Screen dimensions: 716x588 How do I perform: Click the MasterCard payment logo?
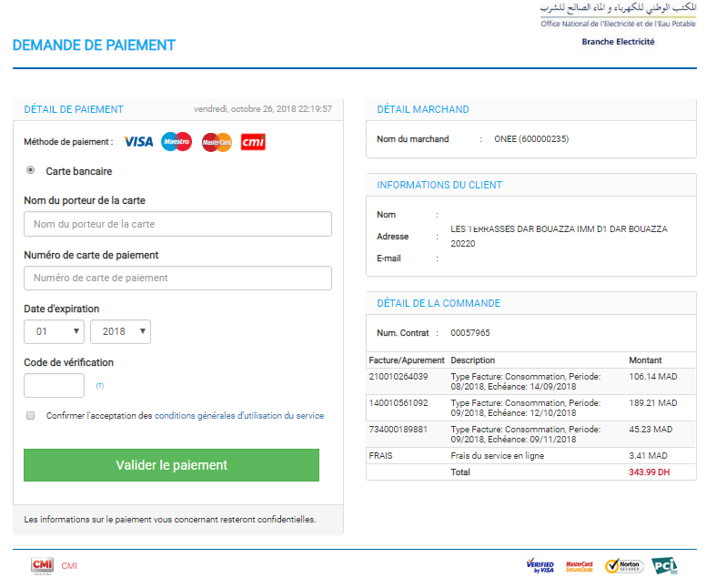coord(217,142)
